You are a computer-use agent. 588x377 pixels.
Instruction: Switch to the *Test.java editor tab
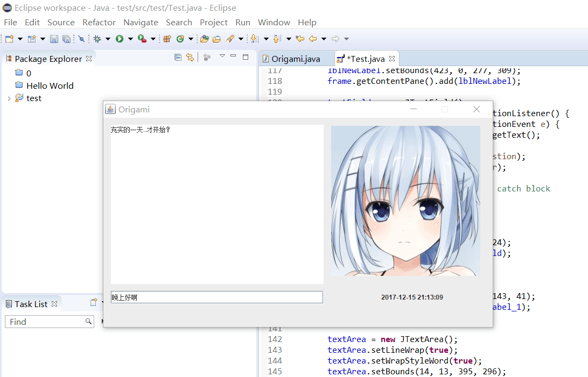pos(366,59)
